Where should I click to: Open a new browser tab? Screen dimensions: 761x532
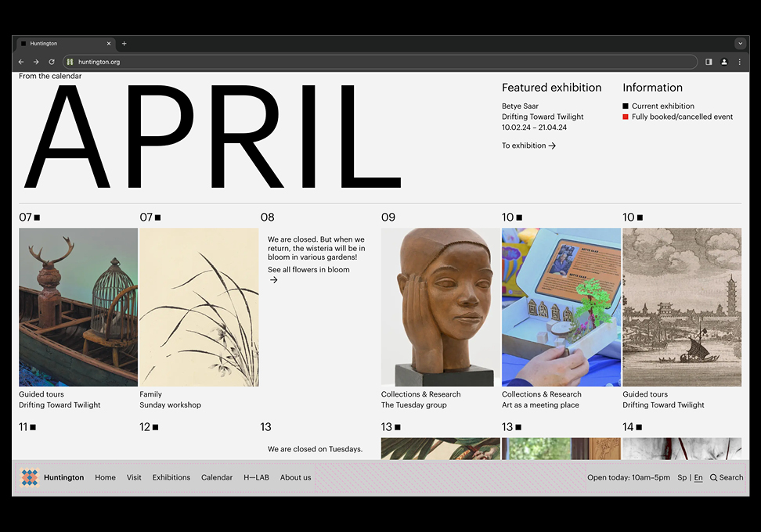tap(124, 44)
